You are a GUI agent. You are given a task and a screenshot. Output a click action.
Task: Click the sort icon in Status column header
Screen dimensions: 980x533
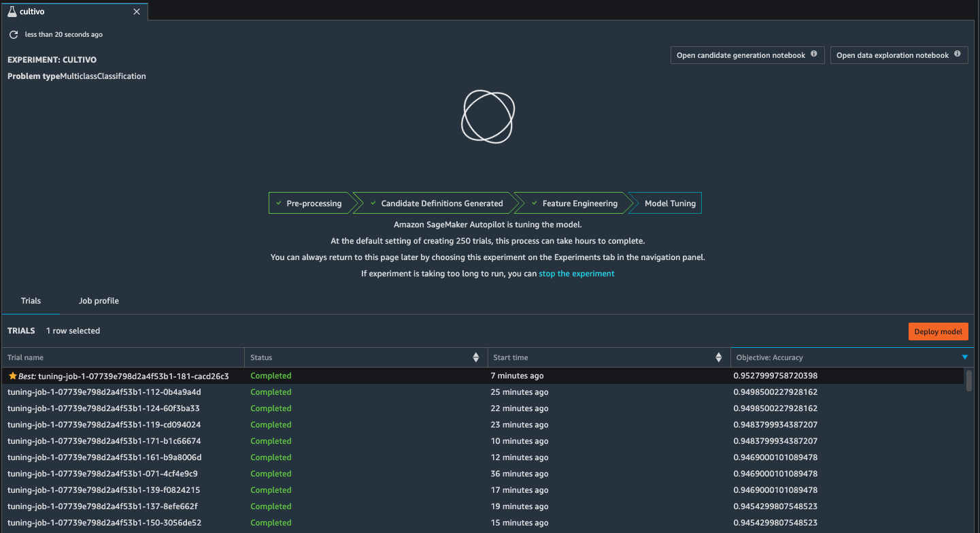pos(475,357)
